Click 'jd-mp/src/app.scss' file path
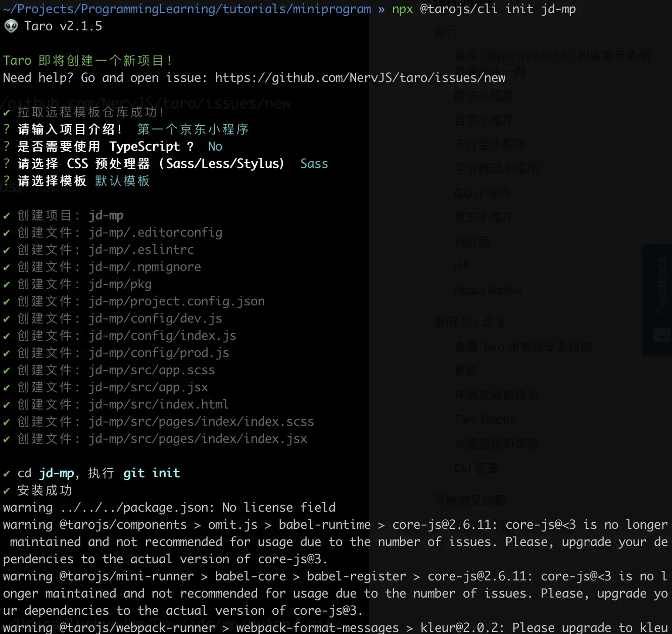 click(x=152, y=370)
